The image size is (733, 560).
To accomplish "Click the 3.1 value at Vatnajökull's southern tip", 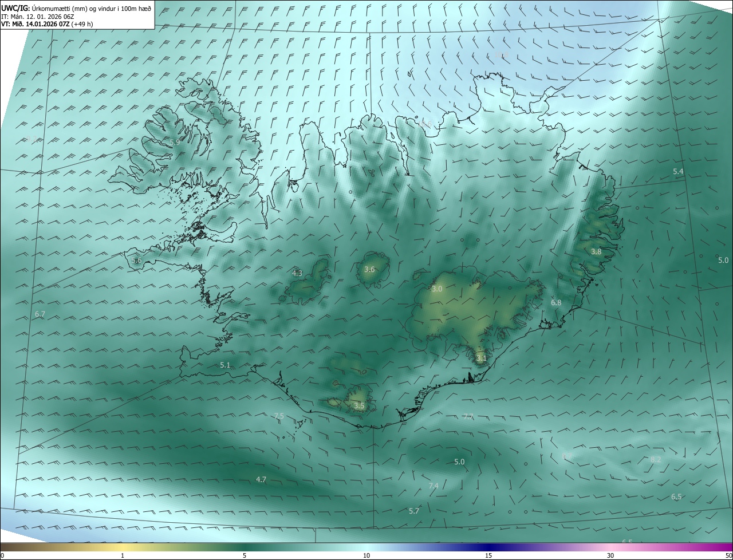I will click(481, 358).
